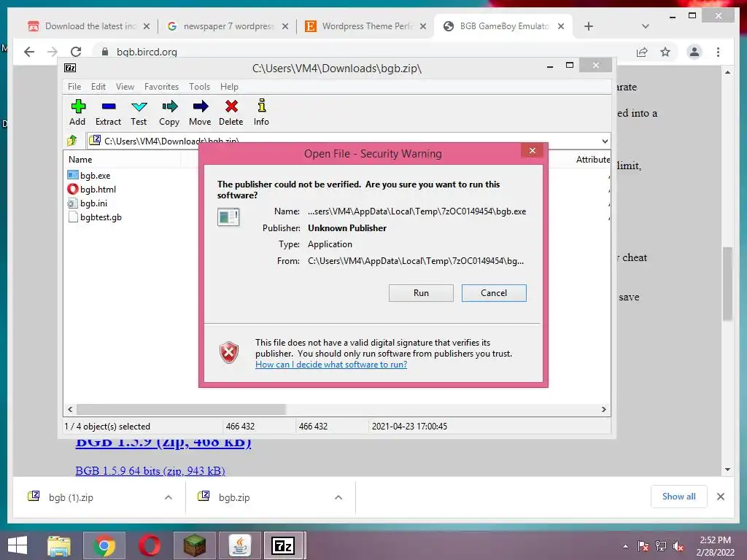Select the bgb.exe file in the archive

89,175
